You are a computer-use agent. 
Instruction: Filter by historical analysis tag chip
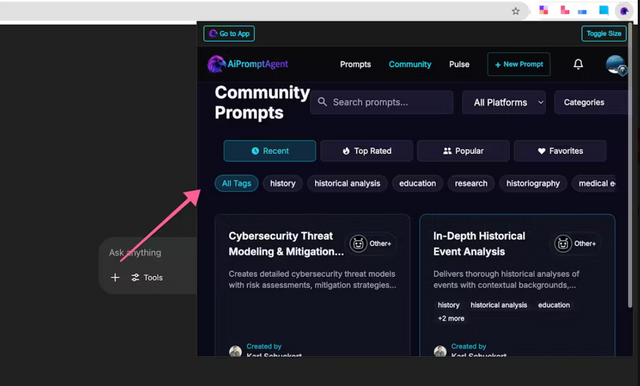pos(347,184)
